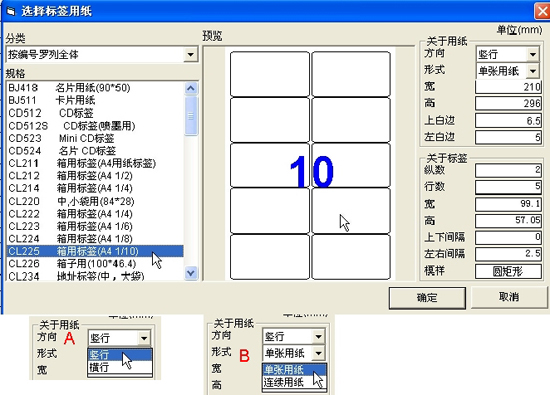
Task: Select CL224 箱用标签(A4 1/8) row
Action: [95, 239]
